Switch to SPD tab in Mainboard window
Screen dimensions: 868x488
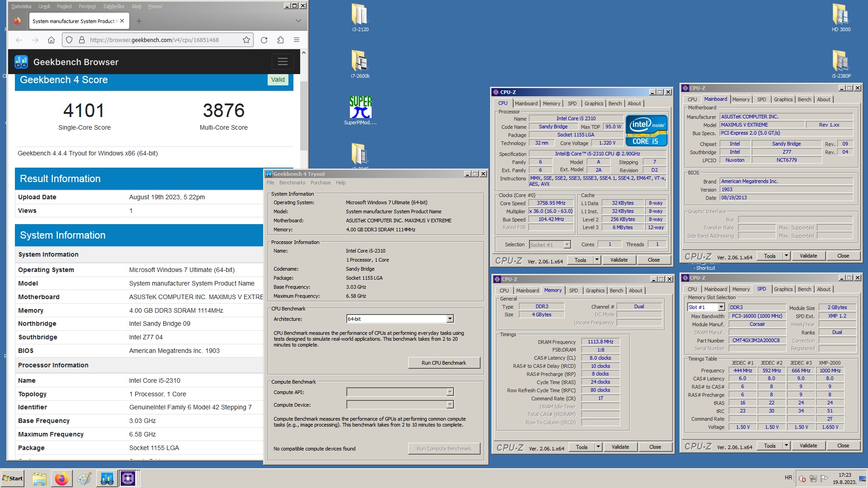[761, 99]
